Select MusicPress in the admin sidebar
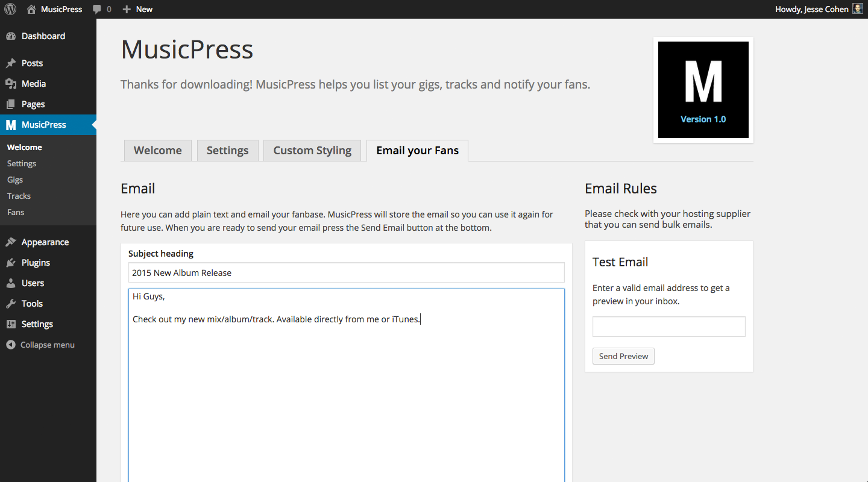This screenshot has width=868, height=482. [48, 125]
